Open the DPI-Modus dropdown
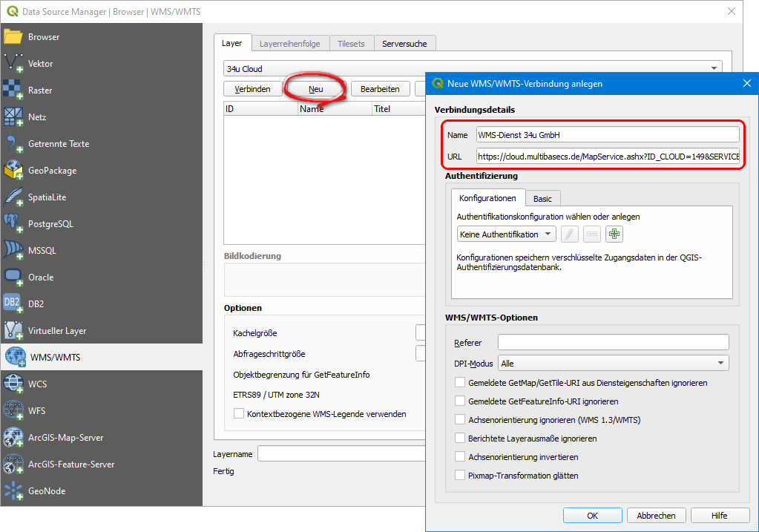759x532 pixels. click(x=613, y=364)
